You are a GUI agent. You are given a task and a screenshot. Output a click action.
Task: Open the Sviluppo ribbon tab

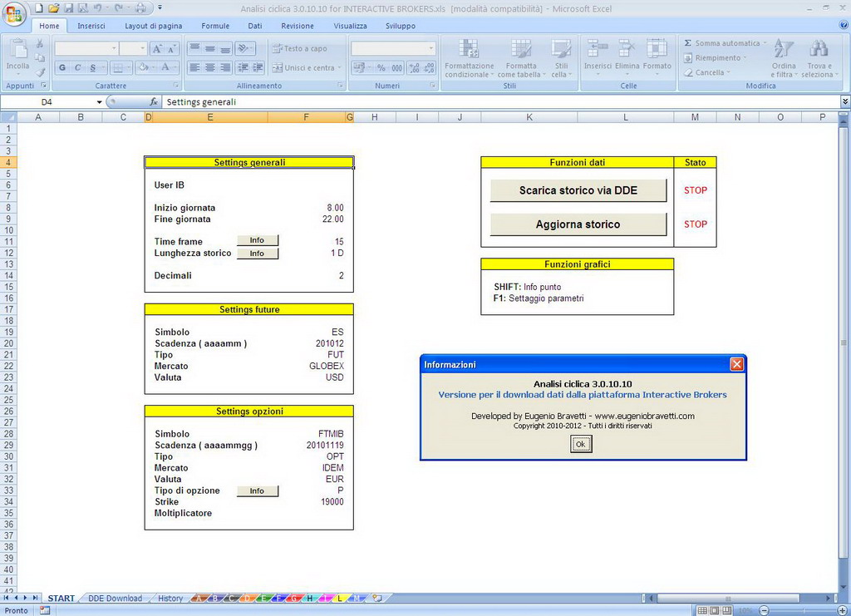[401, 26]
